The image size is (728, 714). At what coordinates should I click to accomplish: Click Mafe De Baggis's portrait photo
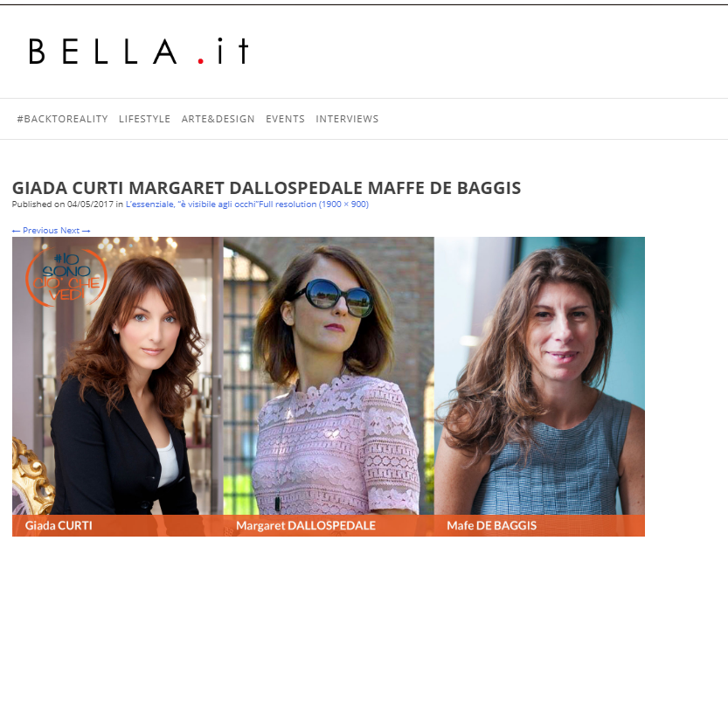[539, 376]
